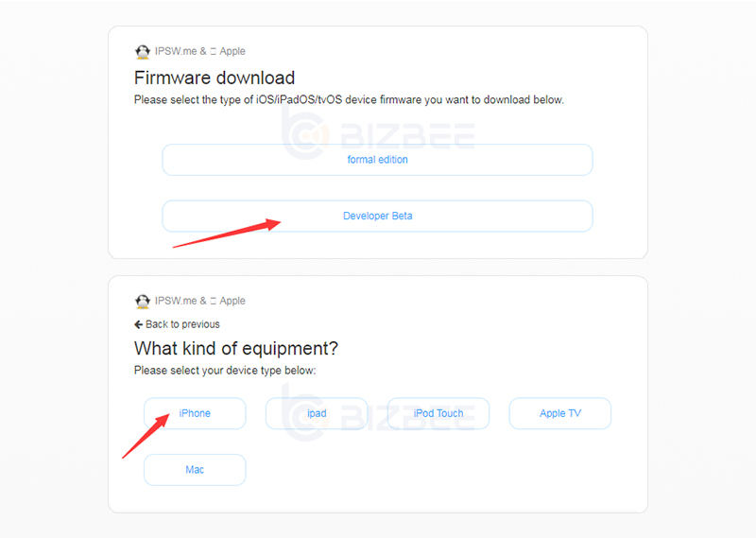756x538 pixels.
Task: Click IPSW.me text in the equipment card
Action: point(176,301)
